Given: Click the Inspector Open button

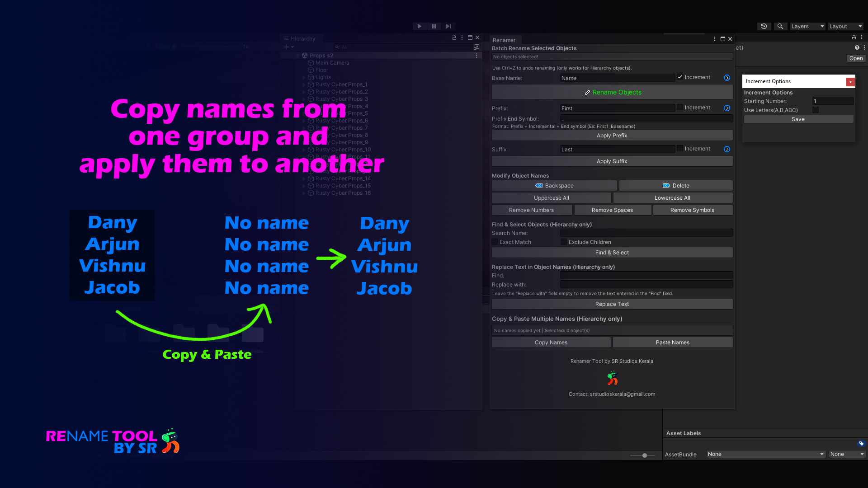Looking at the screenshot, I should [856, 58].
